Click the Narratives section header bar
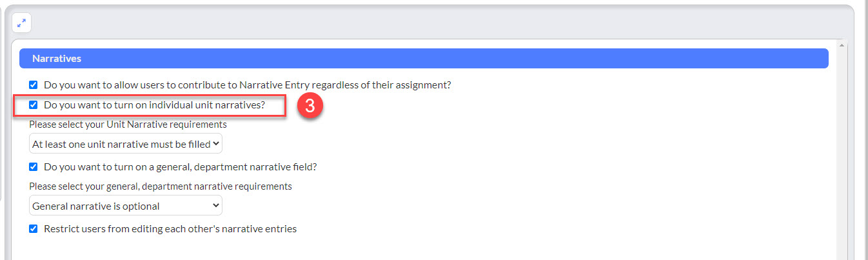The height and width of the screenshot is (260, 868). click(424, 58)
